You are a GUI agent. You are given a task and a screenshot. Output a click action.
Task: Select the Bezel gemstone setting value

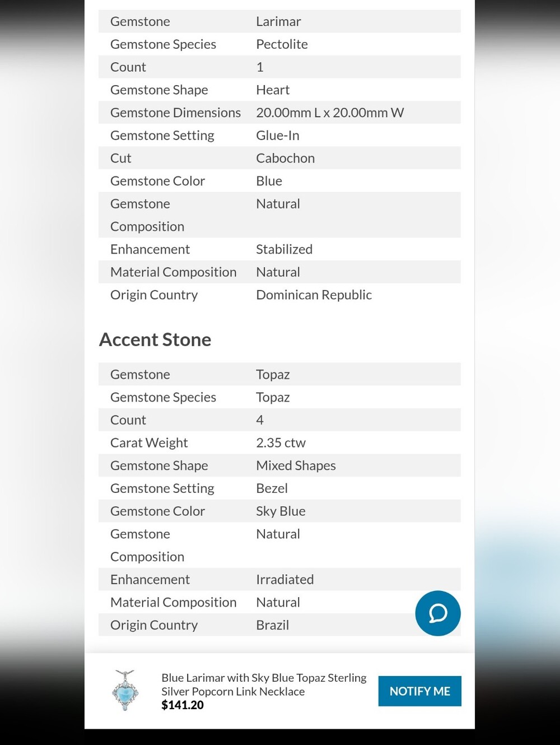point(272,488)
